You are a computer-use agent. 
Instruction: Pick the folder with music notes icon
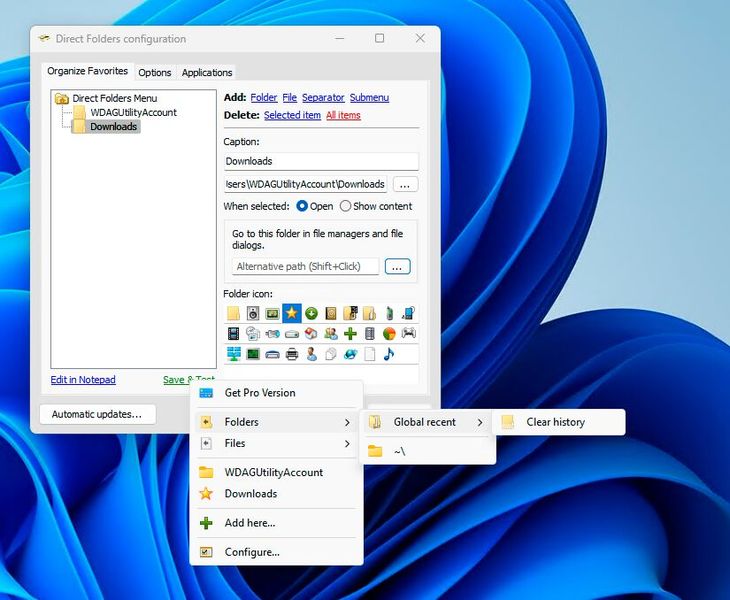tap(350, 313)
